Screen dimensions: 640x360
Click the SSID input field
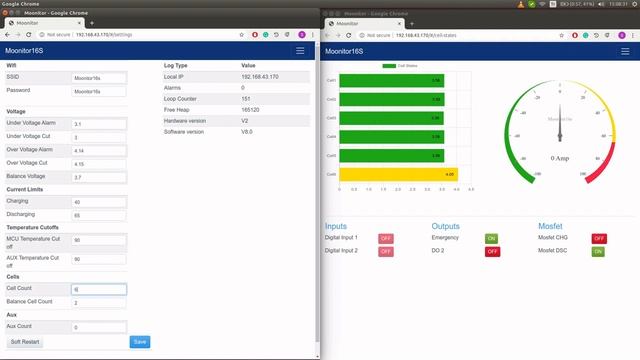tap(99, 78)
